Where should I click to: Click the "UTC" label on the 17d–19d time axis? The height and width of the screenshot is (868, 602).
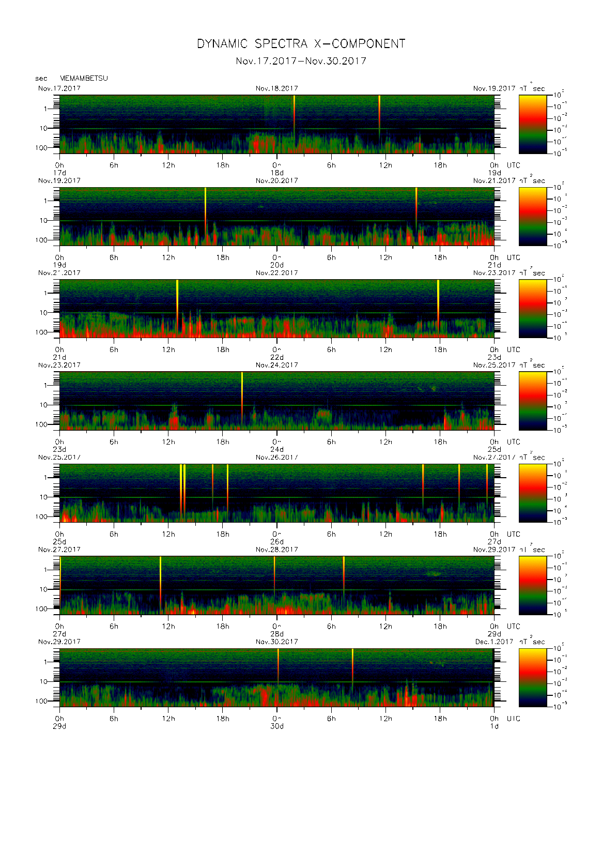pos(514,165)
